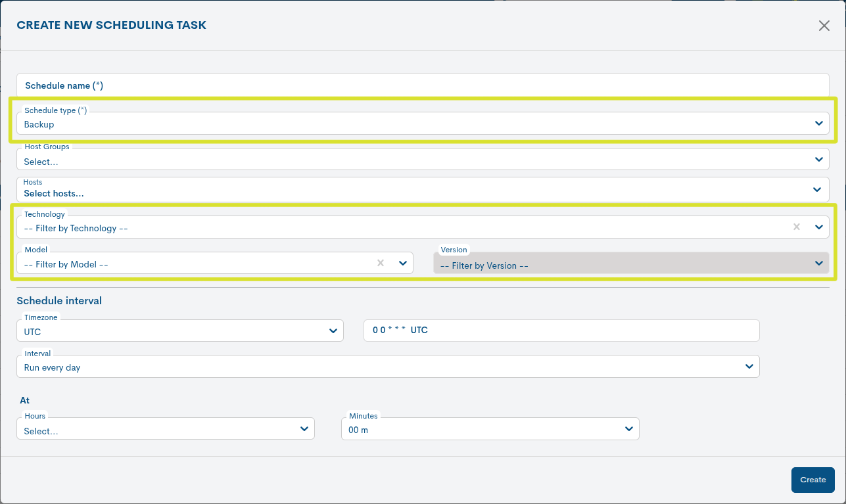846x504 pixels.
Task: Click the cron expression field showing 0 0 * * *
Action: click(x=561, y=330)
